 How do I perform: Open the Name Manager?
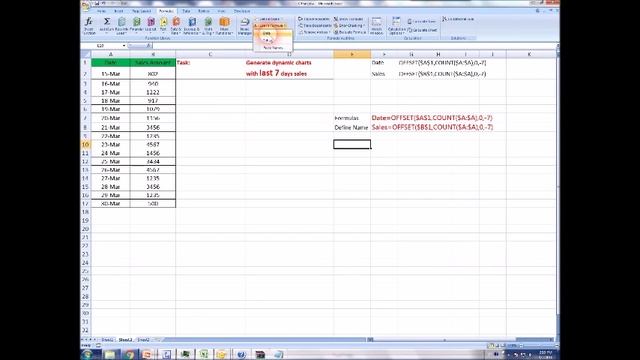point(244,26)
